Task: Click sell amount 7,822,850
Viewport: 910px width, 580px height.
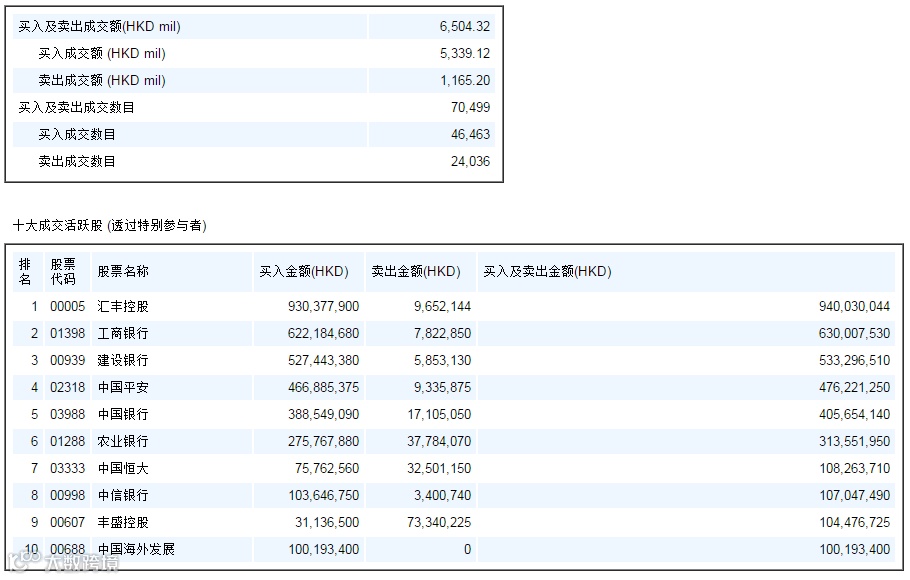Action: 442,333
